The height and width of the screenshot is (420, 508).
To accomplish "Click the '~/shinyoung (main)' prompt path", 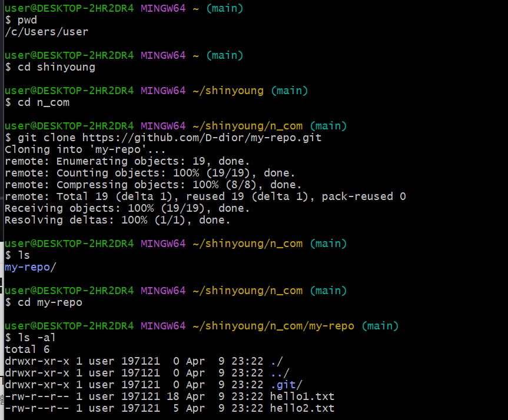I will [250, 91].
